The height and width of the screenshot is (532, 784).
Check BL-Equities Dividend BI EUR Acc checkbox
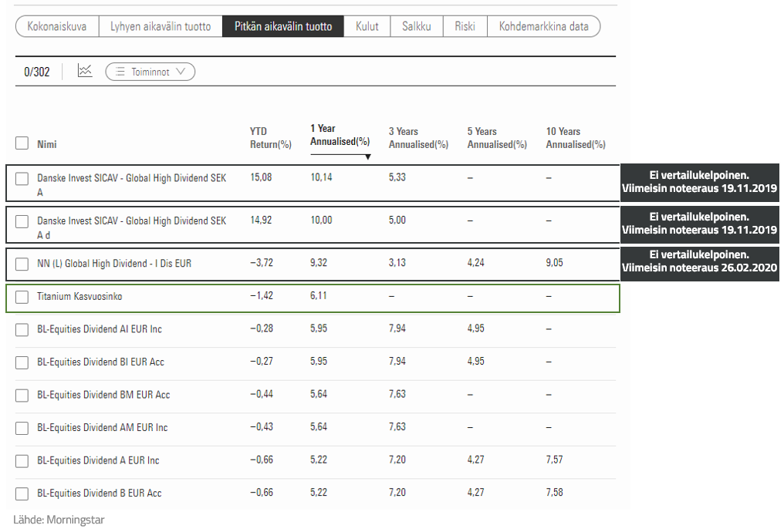pos(22,362)
